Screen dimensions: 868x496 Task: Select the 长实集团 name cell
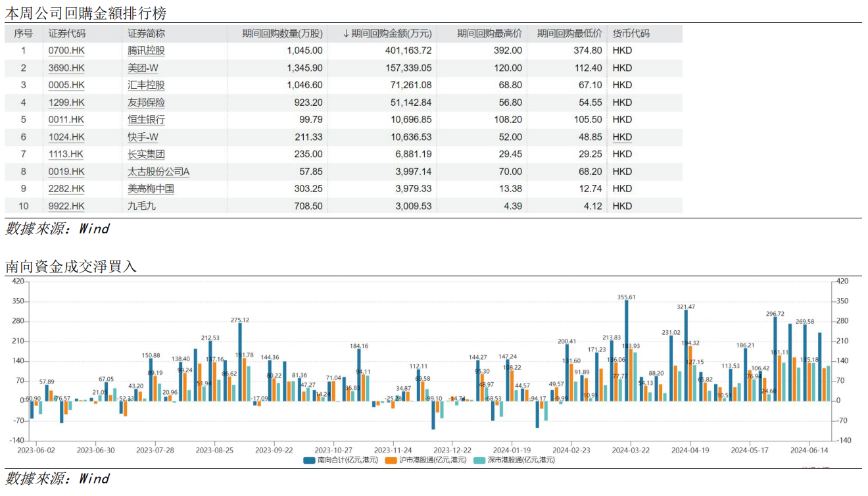(146, 154)
